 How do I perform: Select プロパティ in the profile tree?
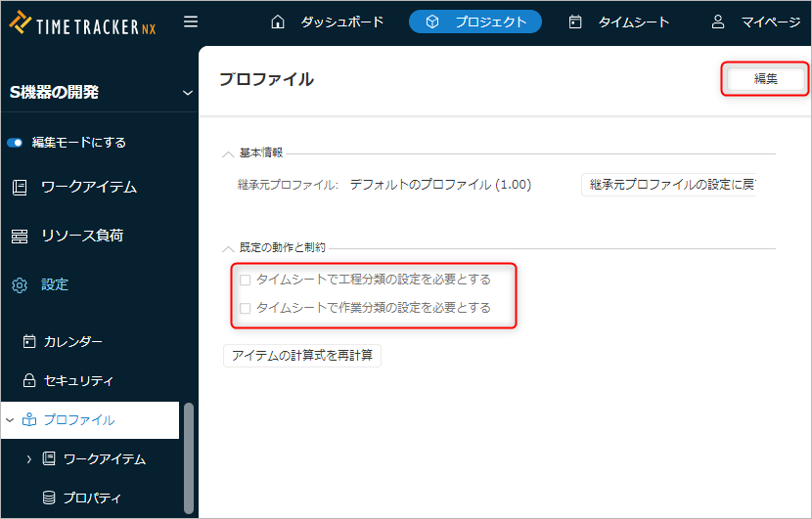point(92,497)
